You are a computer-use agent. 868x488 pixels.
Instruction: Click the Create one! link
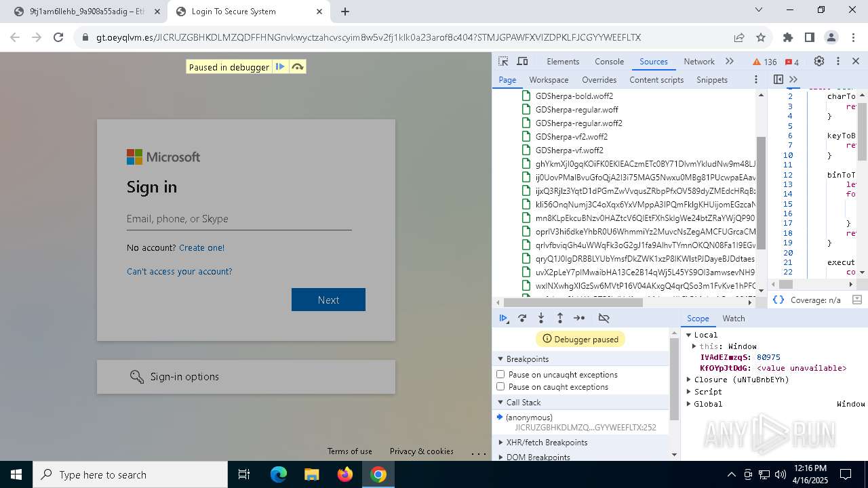tap(201, 247)
